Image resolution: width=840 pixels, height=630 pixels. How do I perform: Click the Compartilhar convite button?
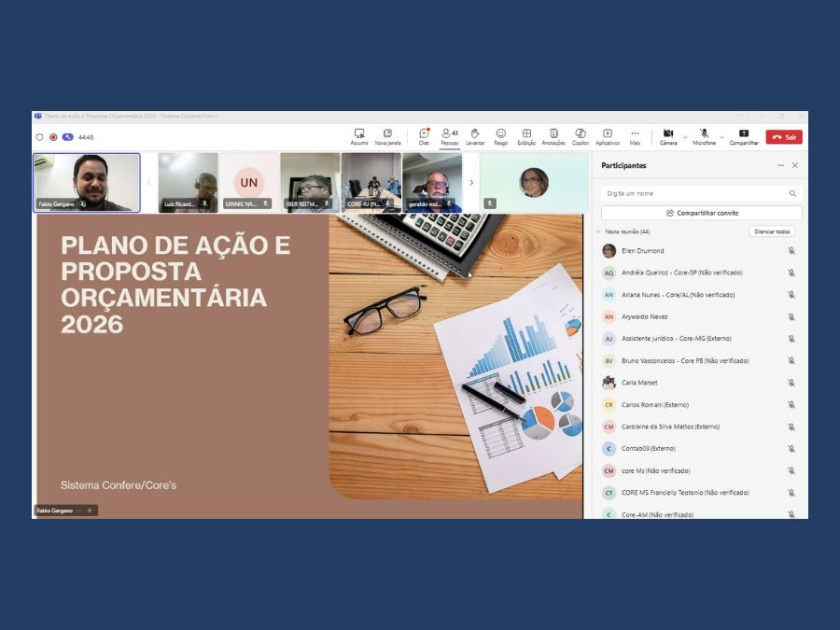pos(701,213)
